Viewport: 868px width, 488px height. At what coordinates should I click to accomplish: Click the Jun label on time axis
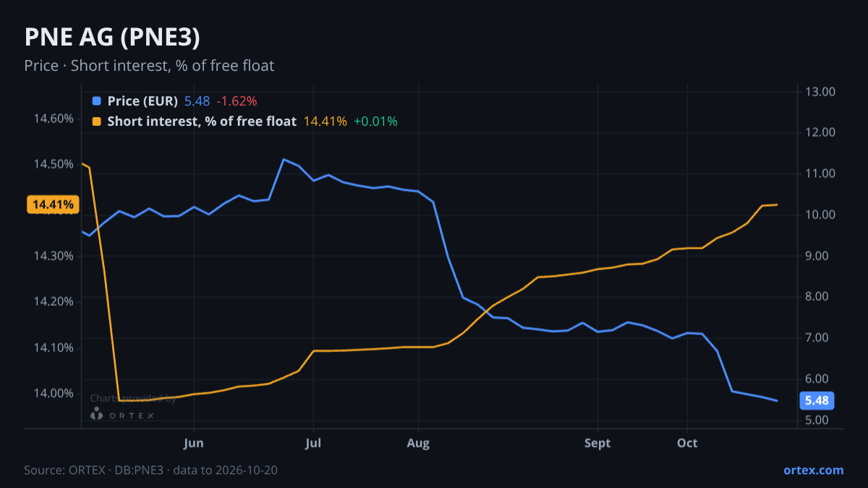tap(194, 443)
